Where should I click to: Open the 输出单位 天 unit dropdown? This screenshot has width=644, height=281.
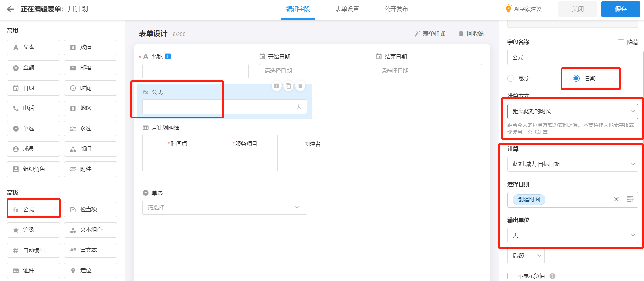click(x=572, y=236)
